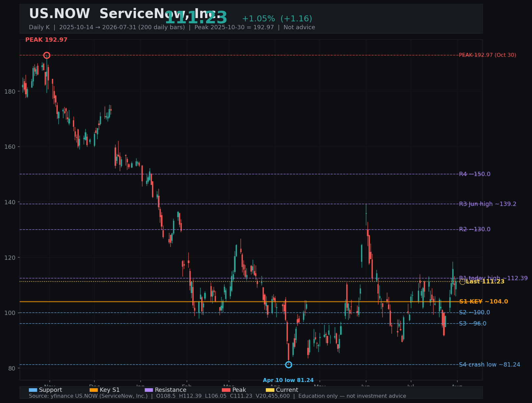Click the "Current" legend label

coord(287,390)
